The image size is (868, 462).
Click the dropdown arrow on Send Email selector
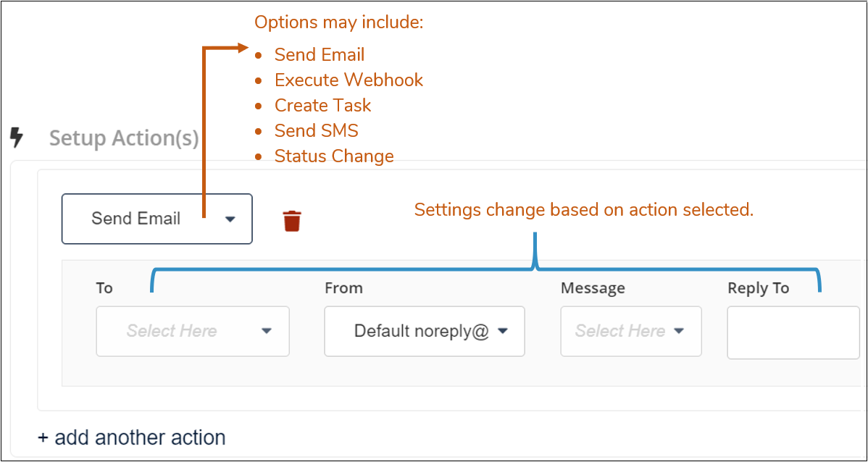point(230,219)
